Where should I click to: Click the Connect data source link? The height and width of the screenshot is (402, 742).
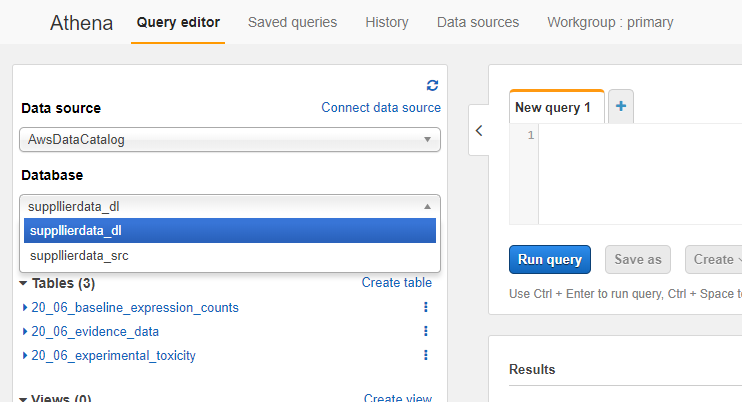[380, 108]
